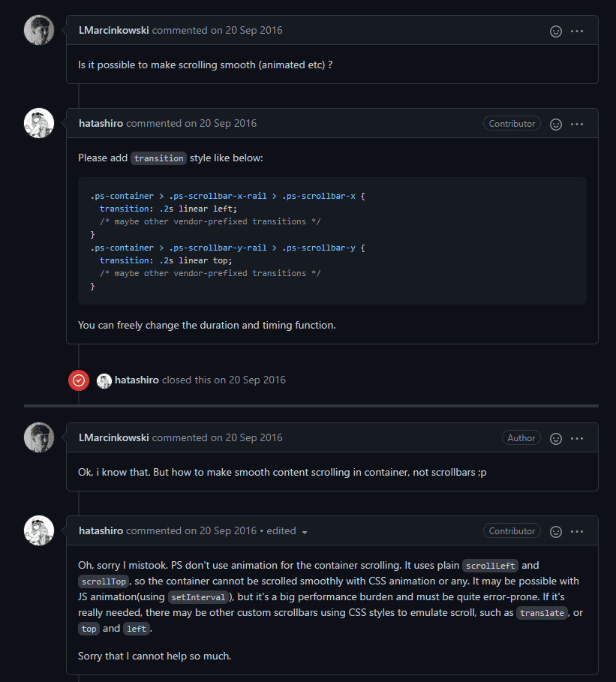616x682 pixels.
Task: Open LMarcinkowski's avatar on first comment
Action: click(x=39, y=30)
